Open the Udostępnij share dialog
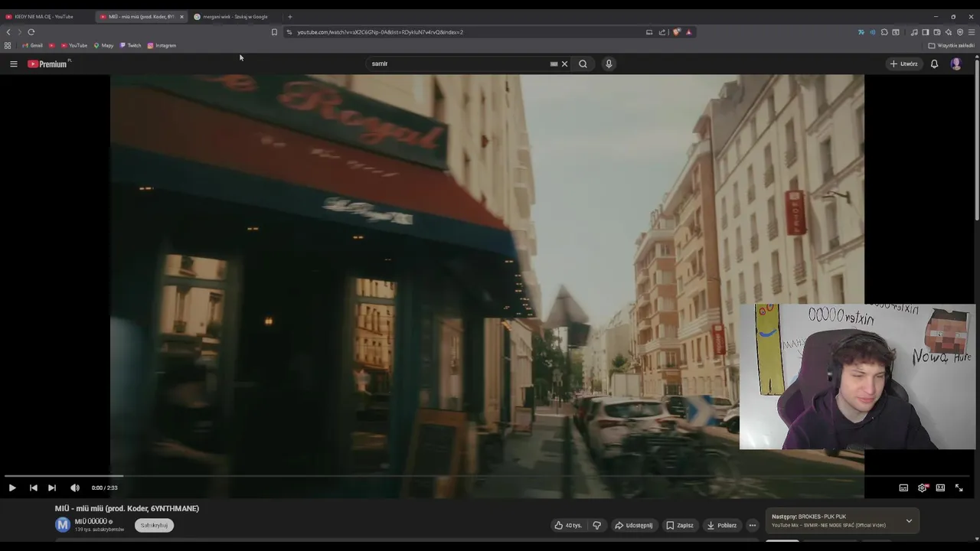Screen dimensions: 980x551 634,525
